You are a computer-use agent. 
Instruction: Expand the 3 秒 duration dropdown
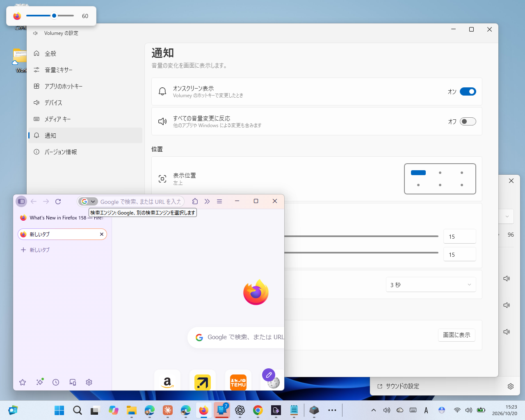431,285
